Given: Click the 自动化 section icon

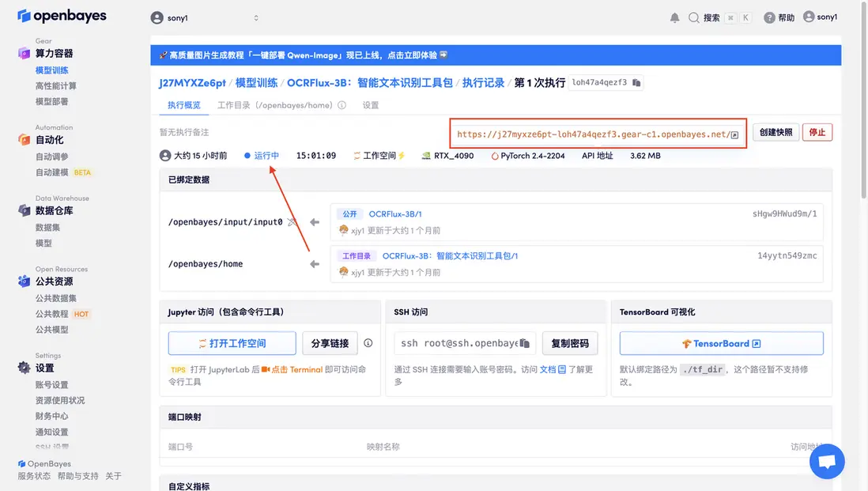Looking at the screenshot, I should (x=24, y=139).
